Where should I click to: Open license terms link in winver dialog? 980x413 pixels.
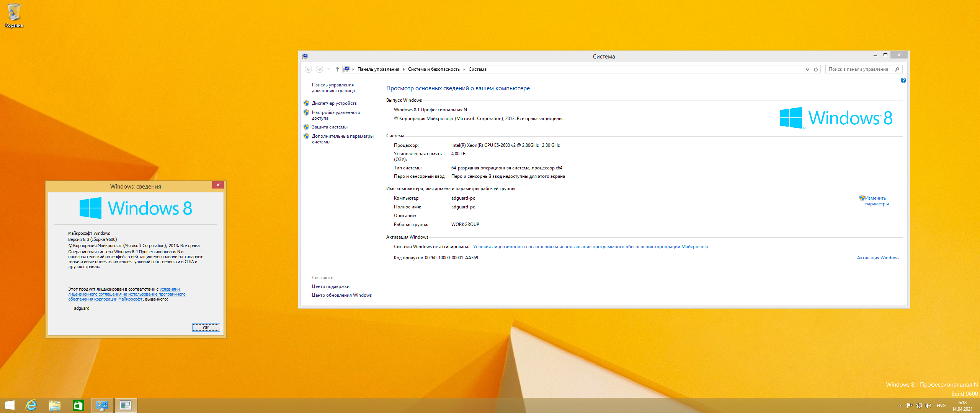click(x=127, y=294)
